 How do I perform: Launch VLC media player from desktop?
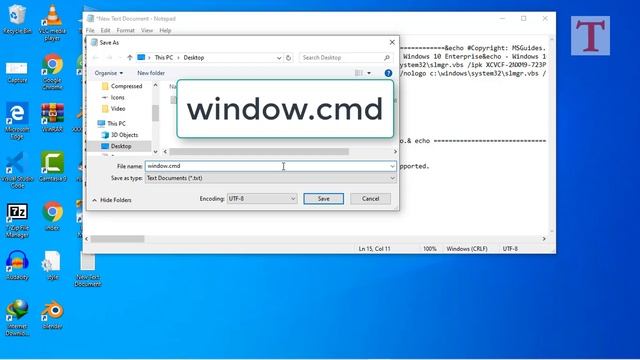click(x=52, y=22)
